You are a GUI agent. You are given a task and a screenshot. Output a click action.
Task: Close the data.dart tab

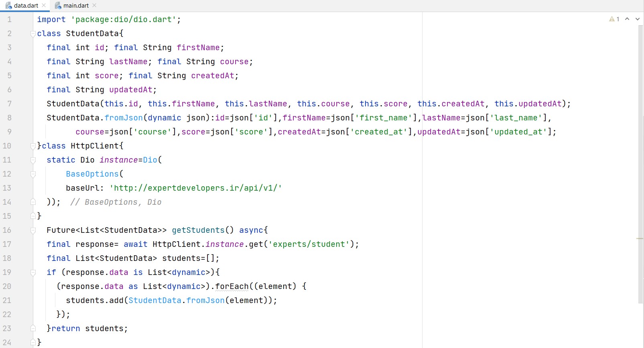point(44,6)
